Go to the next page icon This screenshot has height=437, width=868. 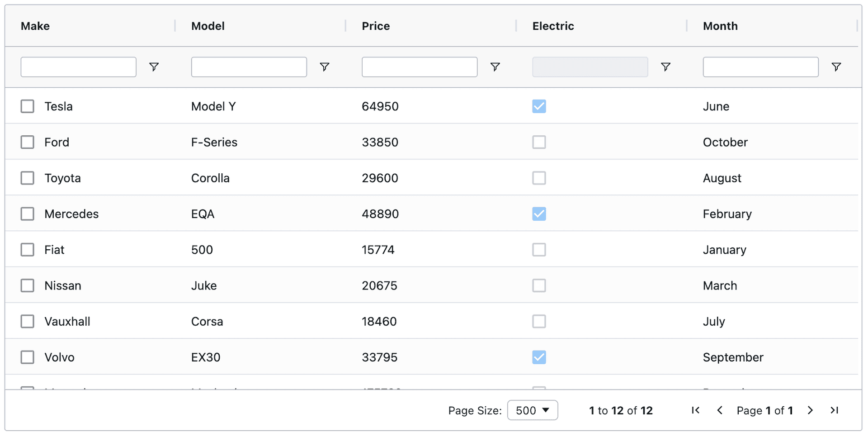[810, 410]
